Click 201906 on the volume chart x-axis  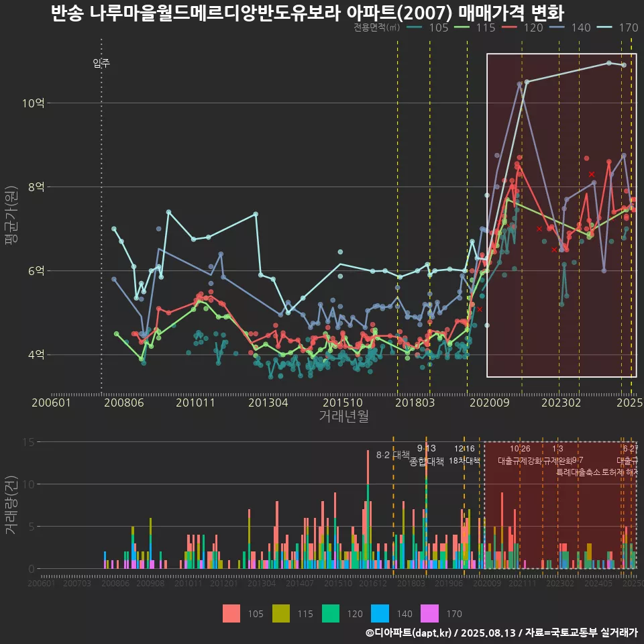pos(449,583)
